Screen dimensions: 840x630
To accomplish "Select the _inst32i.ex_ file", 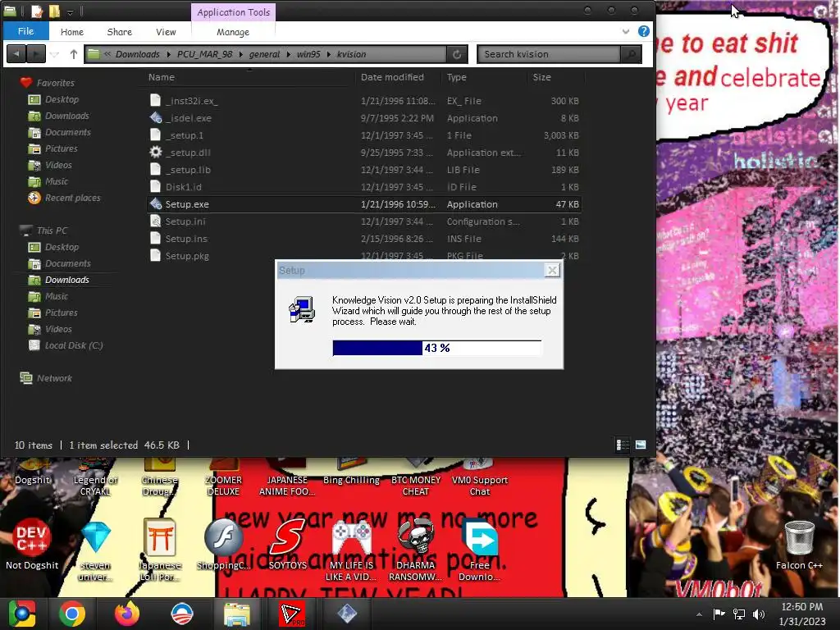I will point(363,101).
